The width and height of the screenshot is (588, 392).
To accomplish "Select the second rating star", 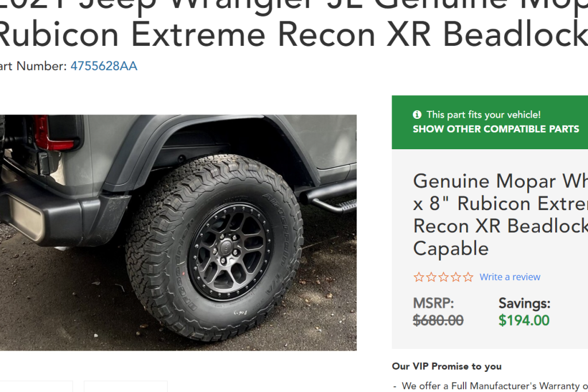I will coord(431,277).
